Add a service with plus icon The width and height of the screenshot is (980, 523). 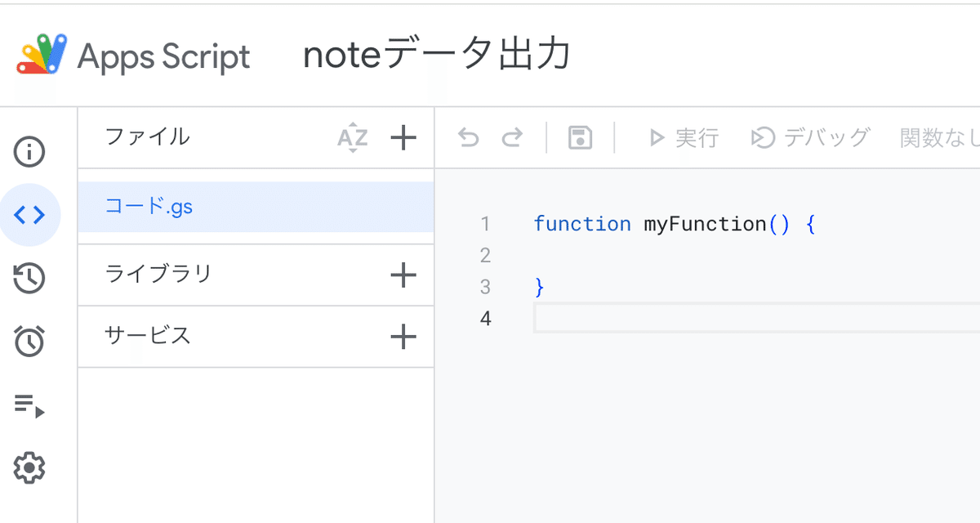click(x=403, y=336)
